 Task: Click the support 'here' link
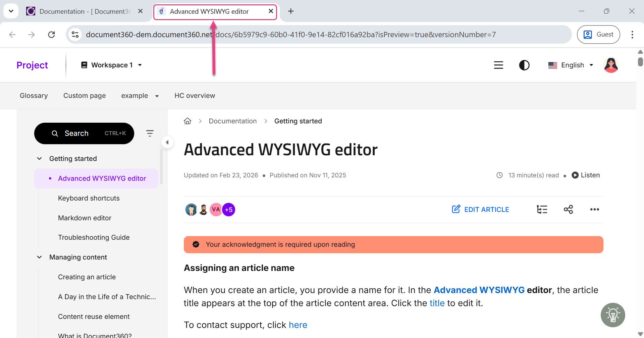pyautogui.click(x=298, y=325)
